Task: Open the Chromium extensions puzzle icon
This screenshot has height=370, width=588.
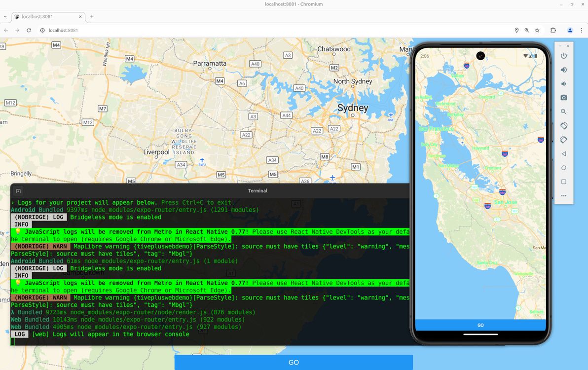Action: click(553, 31)
